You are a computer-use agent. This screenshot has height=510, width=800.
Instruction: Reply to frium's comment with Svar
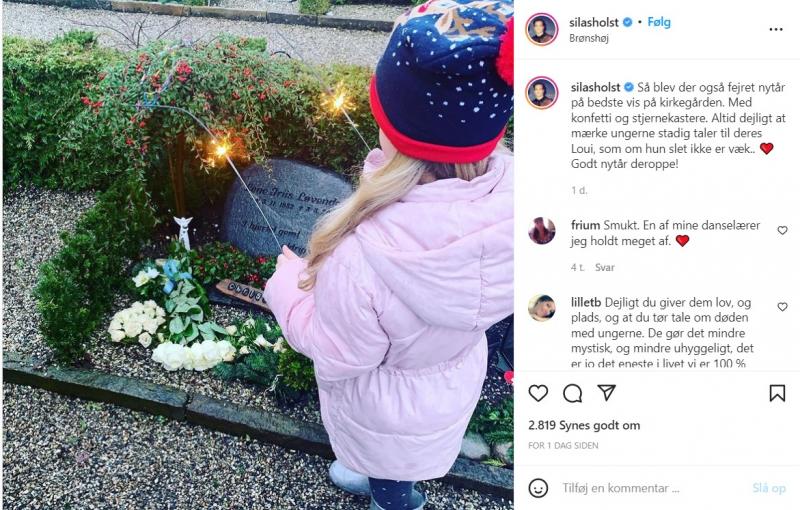pos(605,267)
